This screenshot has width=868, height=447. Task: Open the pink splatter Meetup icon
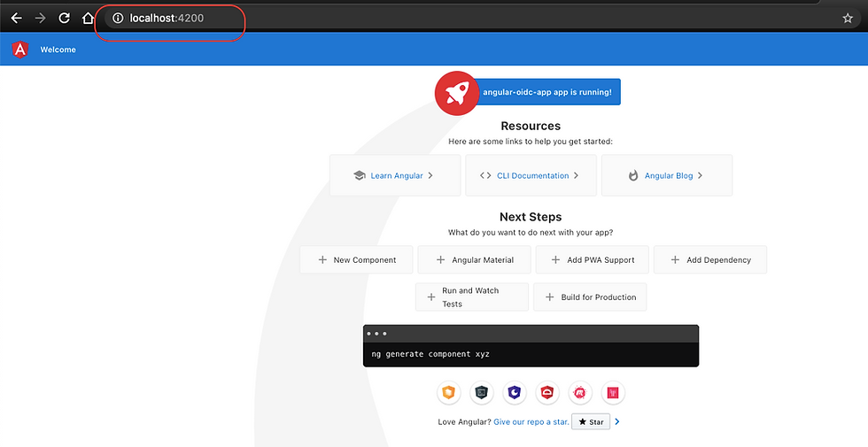[x=580, y=393]
